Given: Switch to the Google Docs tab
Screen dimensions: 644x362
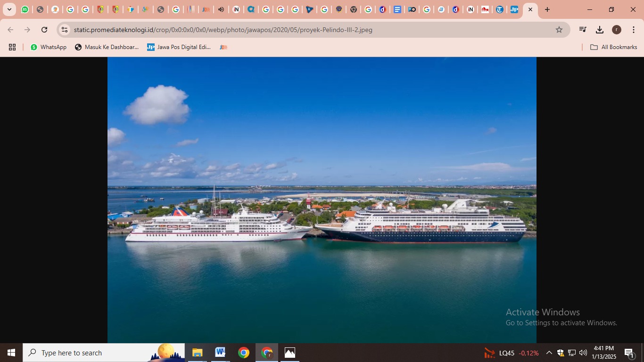Looking at the screenshot, I should (x=397, y=9).
